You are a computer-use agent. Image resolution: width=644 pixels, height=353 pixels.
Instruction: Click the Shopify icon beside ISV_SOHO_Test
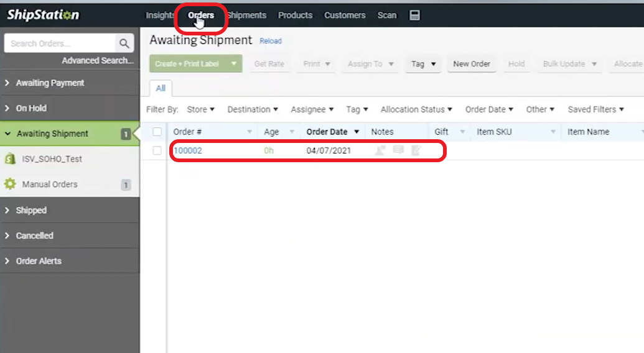(x=10, y=159)
